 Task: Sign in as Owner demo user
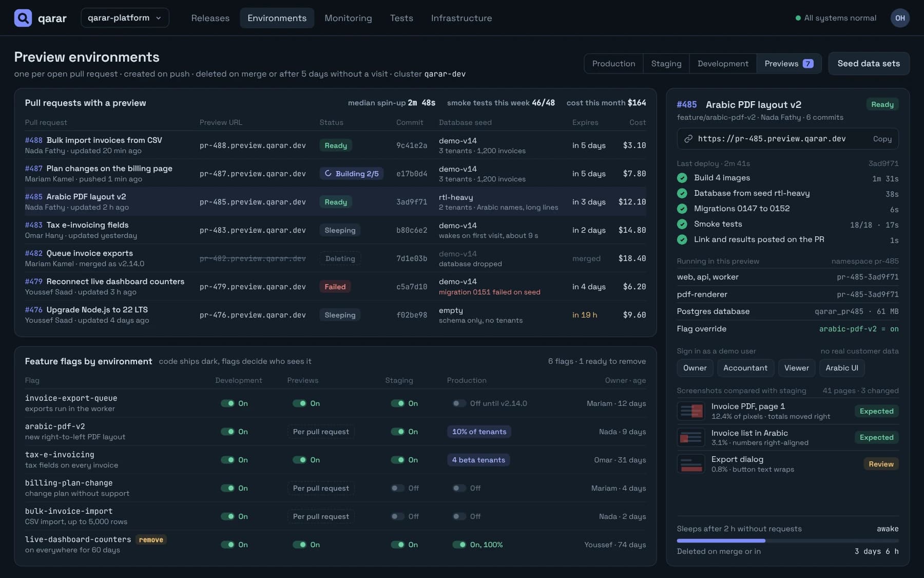(x=695, y=368)
